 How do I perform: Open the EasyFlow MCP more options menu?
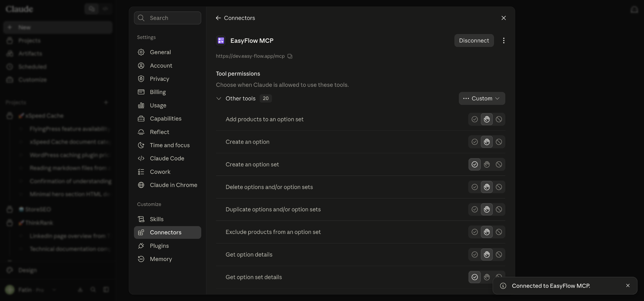(x=504, y=41)
